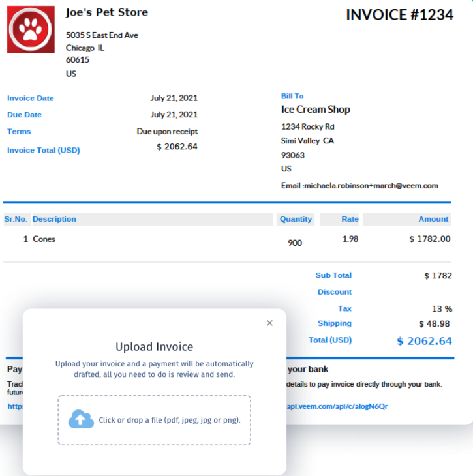This screenshot has width=473, height=476.
Task: Click the Shipping label
Action: point(334,323)
